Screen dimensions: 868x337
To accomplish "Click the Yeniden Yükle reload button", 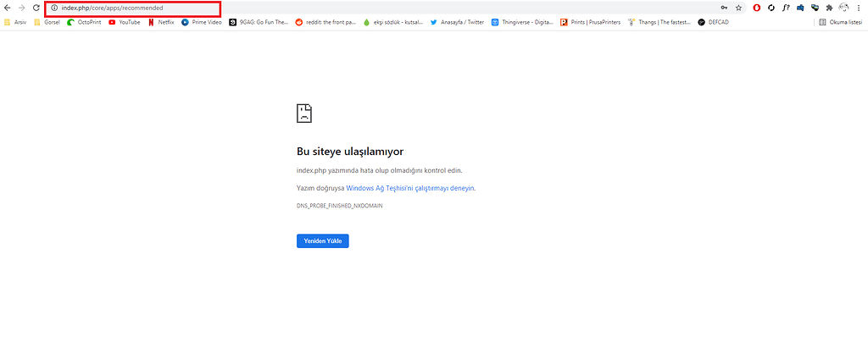I will click(x=323, y=241).
